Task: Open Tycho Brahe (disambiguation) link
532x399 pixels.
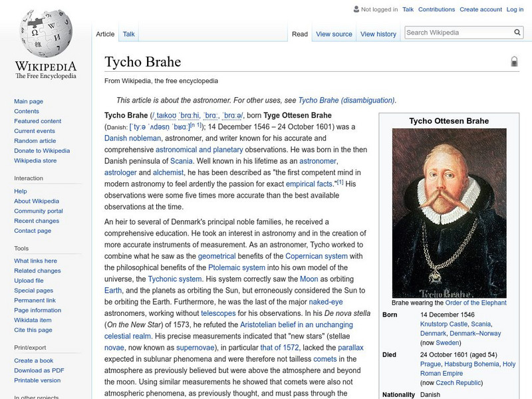Action: [x=346, y=100]
